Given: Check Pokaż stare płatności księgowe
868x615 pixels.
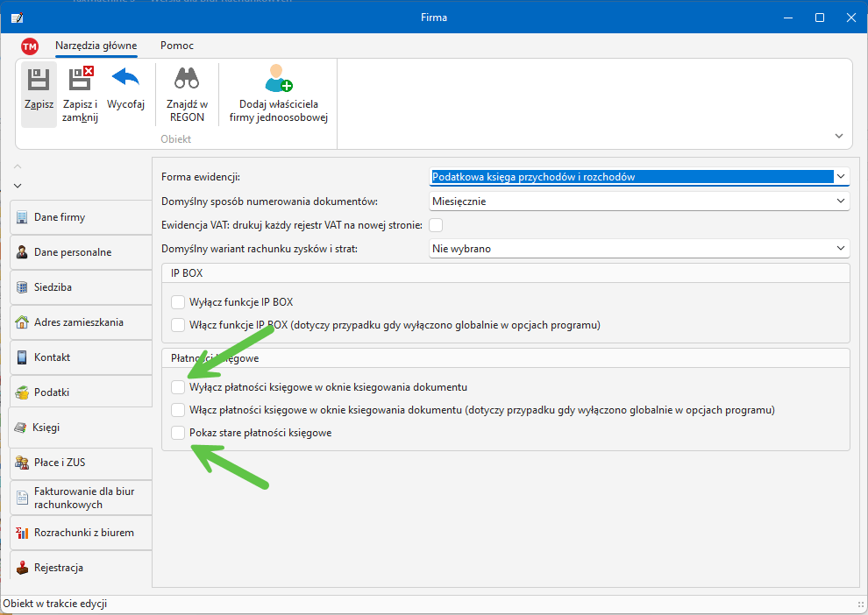Looking at the screenshot, I should point(178,433).
